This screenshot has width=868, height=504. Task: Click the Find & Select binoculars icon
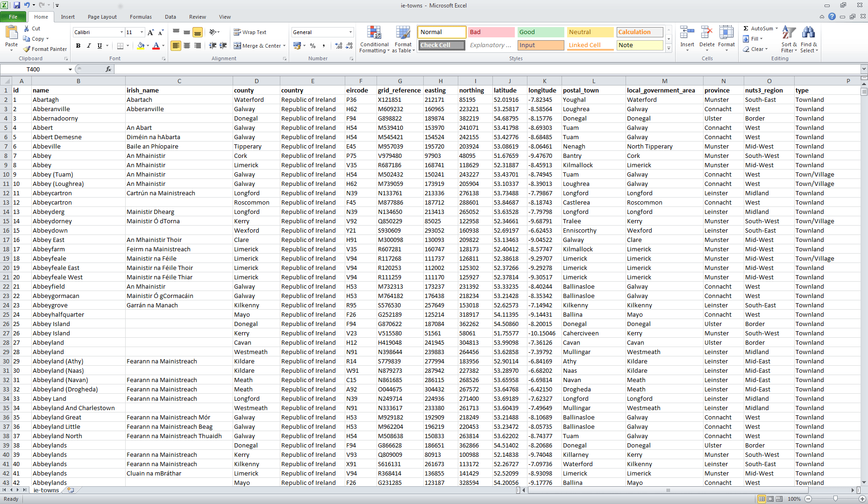point(809,33)
